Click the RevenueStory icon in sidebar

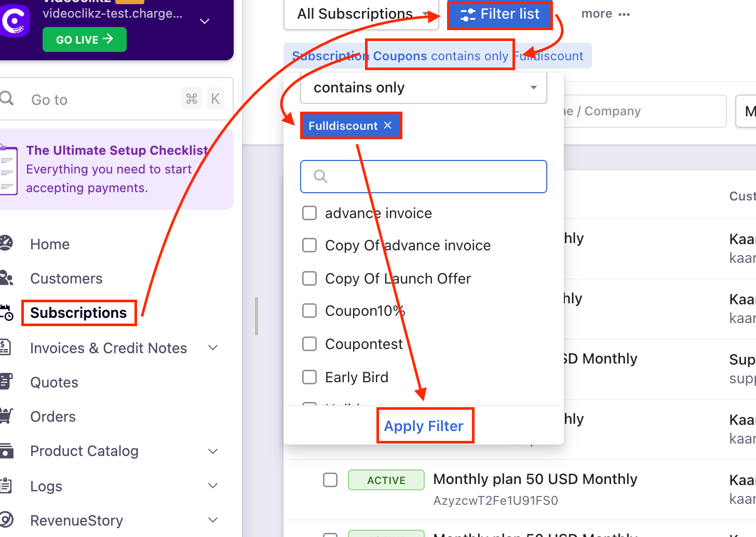point(6,519)
